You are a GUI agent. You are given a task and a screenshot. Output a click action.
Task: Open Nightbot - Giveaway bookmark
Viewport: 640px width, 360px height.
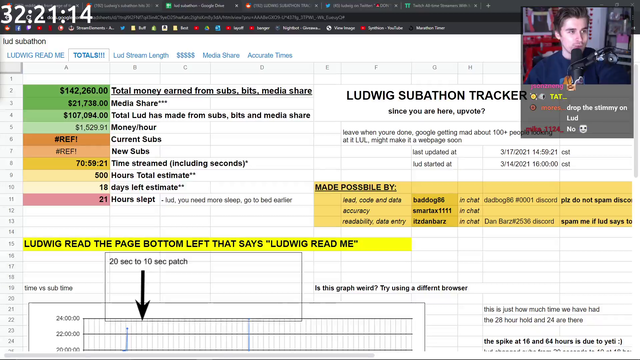(298, 28)
